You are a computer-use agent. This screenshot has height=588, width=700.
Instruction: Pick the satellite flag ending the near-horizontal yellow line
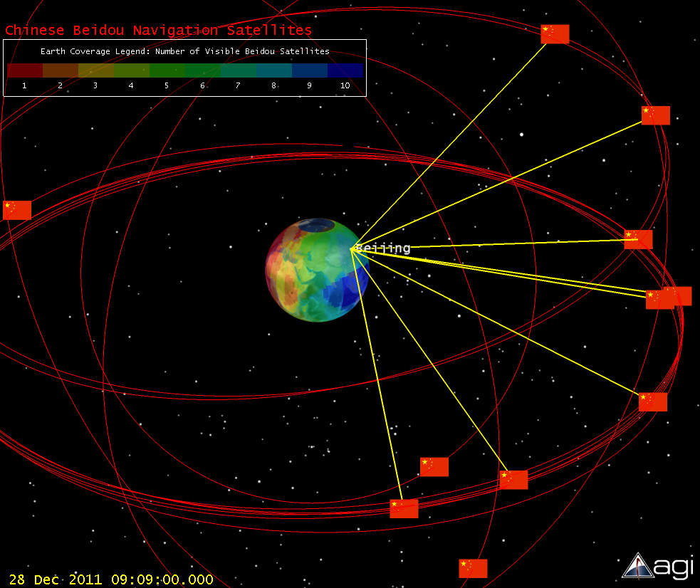tap(638, 240)
